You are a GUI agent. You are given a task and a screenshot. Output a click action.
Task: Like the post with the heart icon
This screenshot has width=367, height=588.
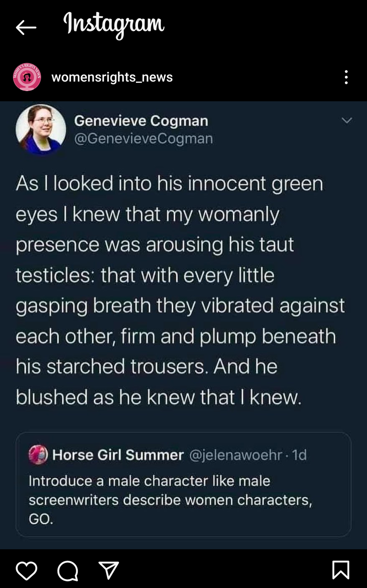coord(27,570)
